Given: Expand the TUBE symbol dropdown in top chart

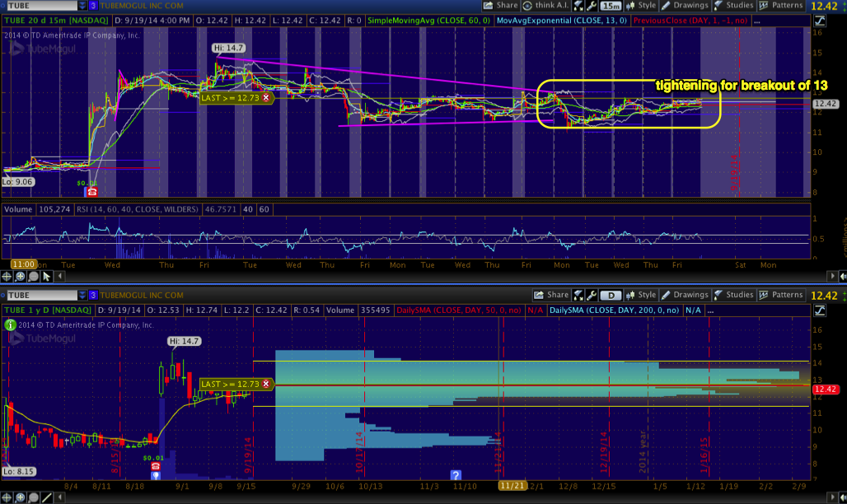Looking at the screenshot, I should (82, 6).
